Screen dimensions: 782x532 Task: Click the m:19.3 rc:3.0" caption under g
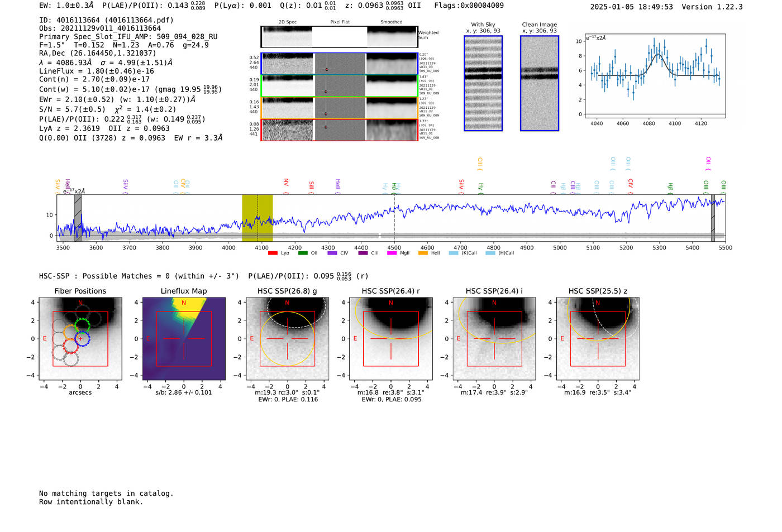click(287, 392)
